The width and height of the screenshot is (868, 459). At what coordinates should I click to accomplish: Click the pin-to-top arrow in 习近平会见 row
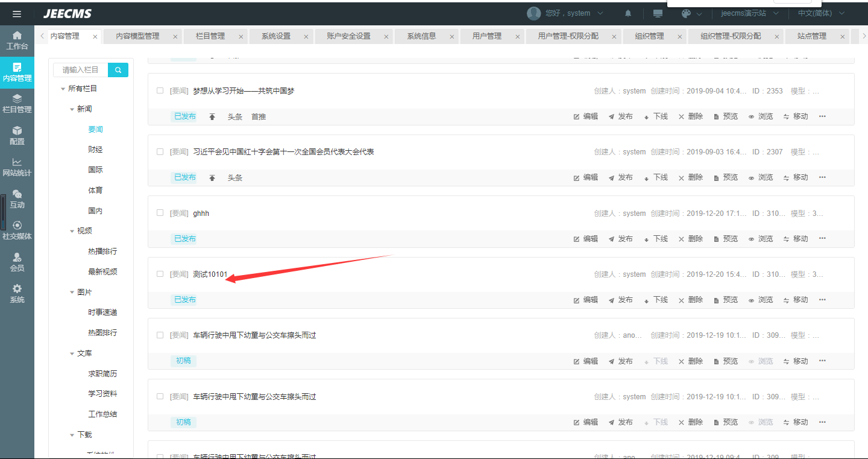coord(212,178)
